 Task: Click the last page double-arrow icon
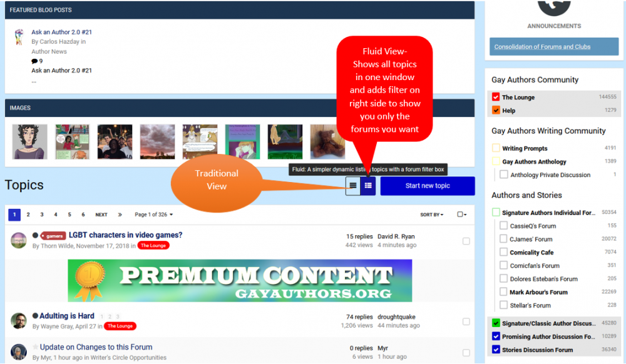(120, 215)
